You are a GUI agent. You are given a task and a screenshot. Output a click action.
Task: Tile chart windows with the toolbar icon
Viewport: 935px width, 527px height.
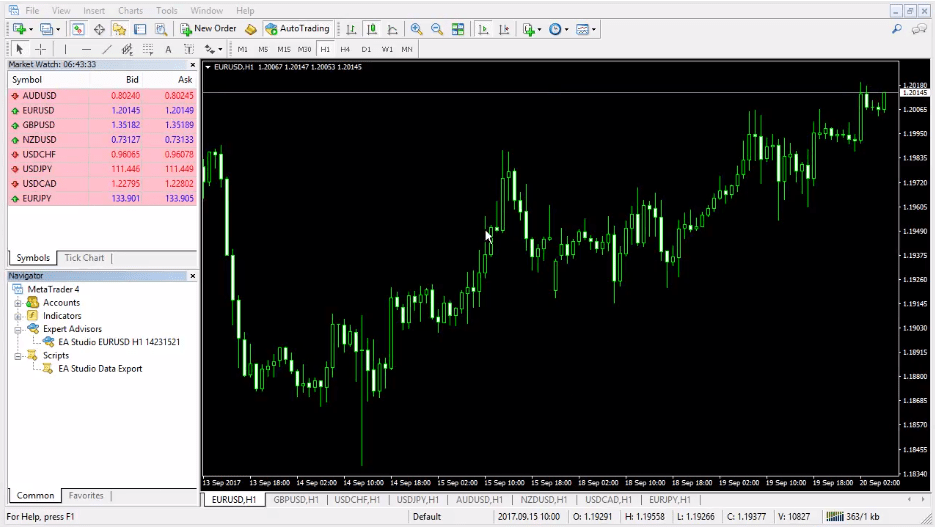458,29
